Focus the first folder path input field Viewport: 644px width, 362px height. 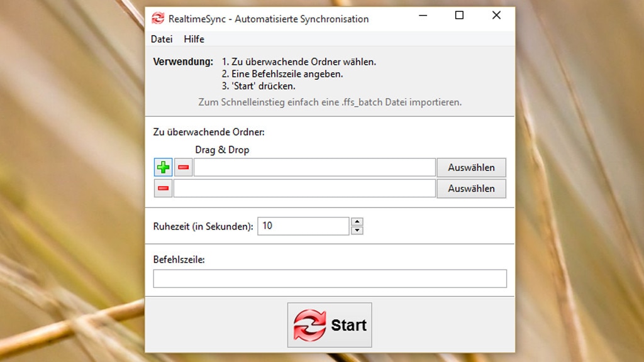click(x=314, y=167)
